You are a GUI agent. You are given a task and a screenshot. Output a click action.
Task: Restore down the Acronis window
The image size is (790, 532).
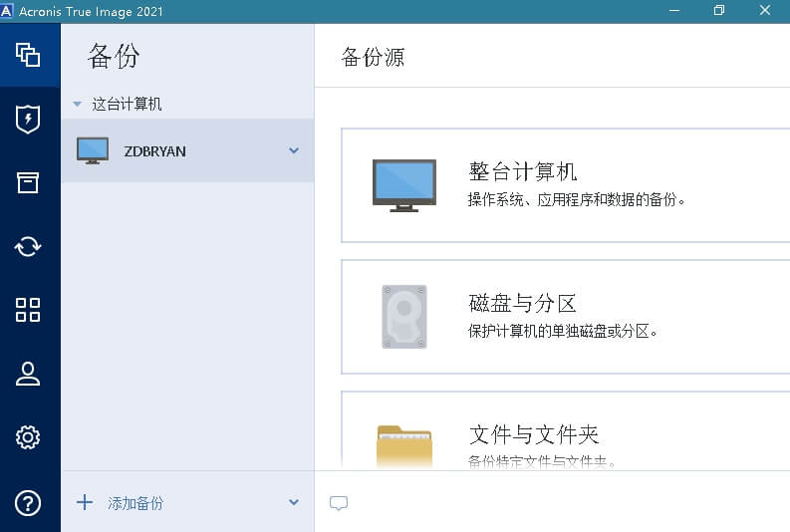719,11
